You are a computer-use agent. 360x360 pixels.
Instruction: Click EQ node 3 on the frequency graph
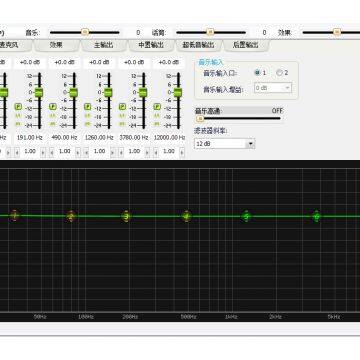[x=126, y=216]
